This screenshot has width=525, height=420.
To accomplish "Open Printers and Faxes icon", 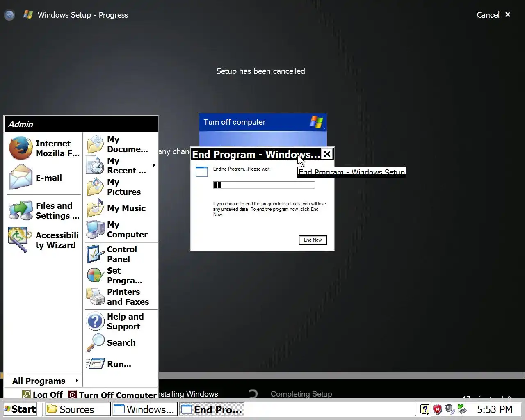I will click(95, 297).
